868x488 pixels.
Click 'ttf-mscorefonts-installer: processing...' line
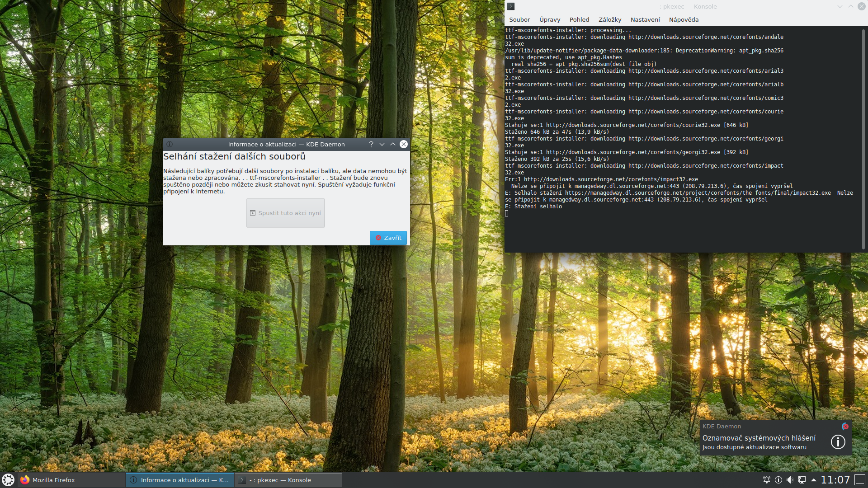click(x=568, y=30)
